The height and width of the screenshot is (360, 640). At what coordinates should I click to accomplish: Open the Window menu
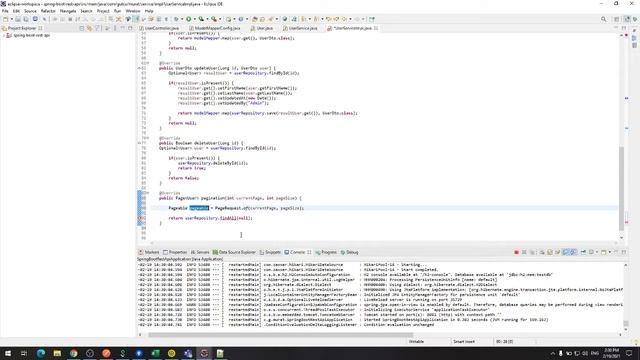(x=133, y=11)
